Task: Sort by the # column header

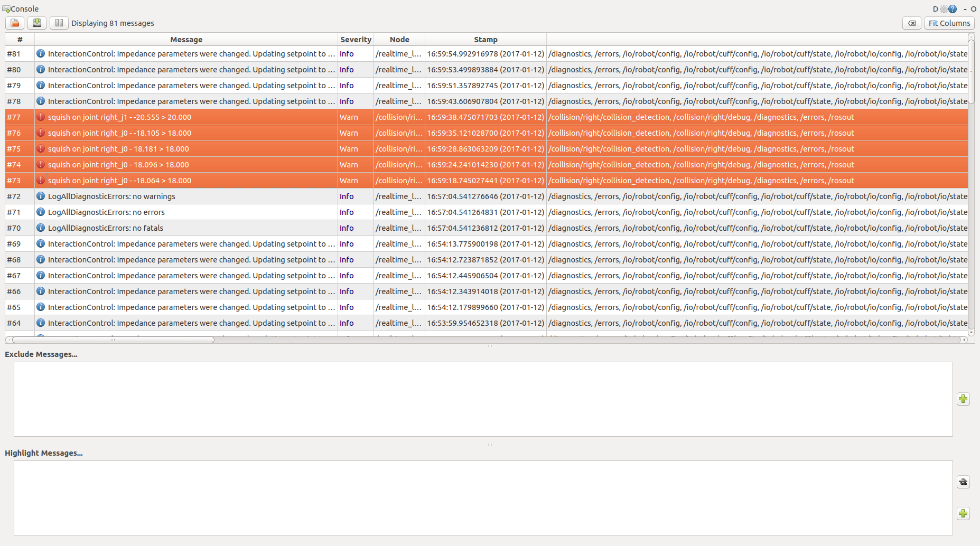Action: pos(20,40)
